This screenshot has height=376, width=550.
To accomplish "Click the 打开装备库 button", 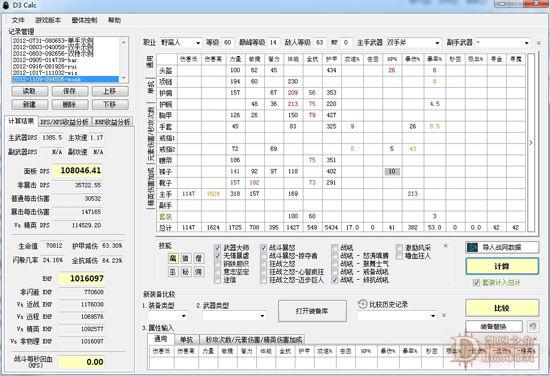I will coord(312,311).
